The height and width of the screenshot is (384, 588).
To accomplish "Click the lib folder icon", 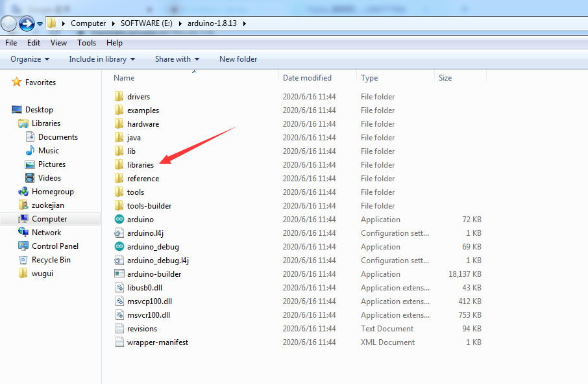I will click(x=119, y=151).
